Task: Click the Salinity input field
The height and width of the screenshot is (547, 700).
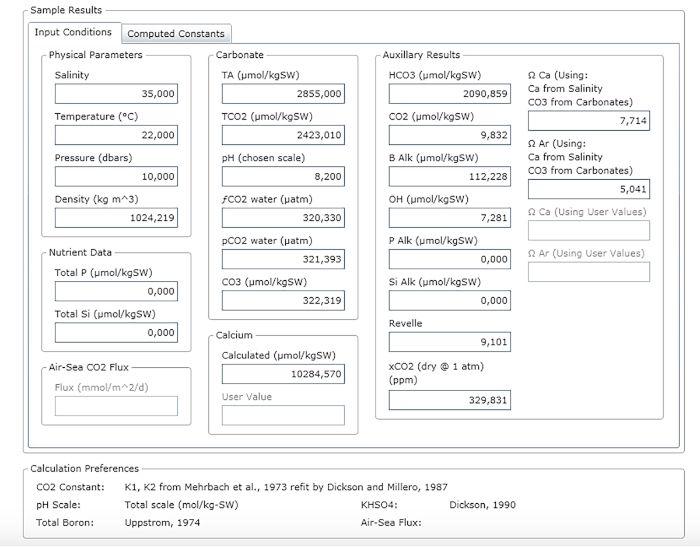Action: [x=116, y=94]
